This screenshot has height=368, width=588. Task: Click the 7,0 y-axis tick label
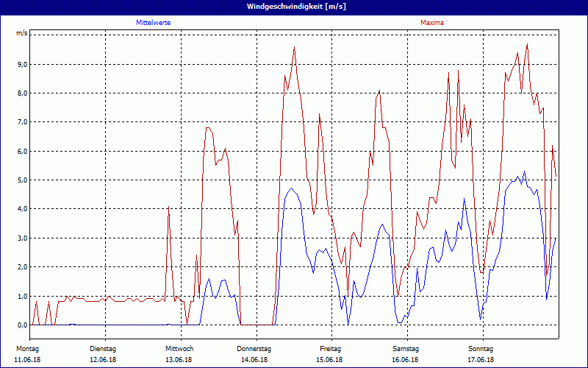point(22,122)
